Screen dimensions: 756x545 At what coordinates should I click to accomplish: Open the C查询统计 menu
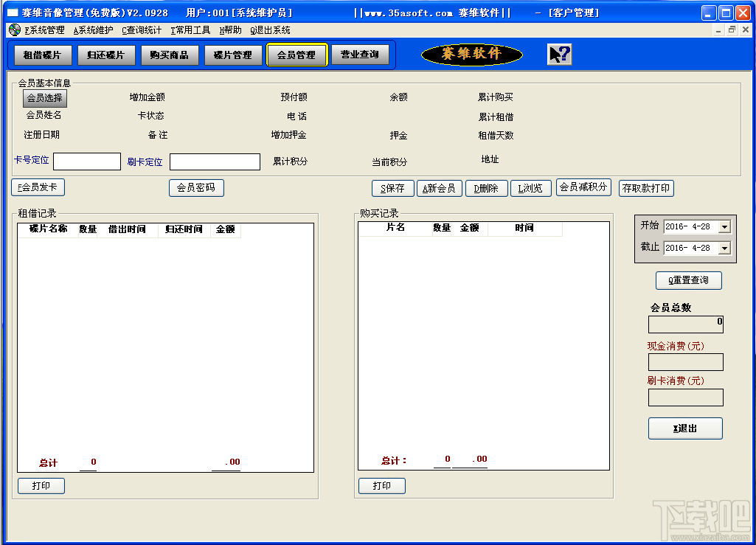(x=142, y=30)
